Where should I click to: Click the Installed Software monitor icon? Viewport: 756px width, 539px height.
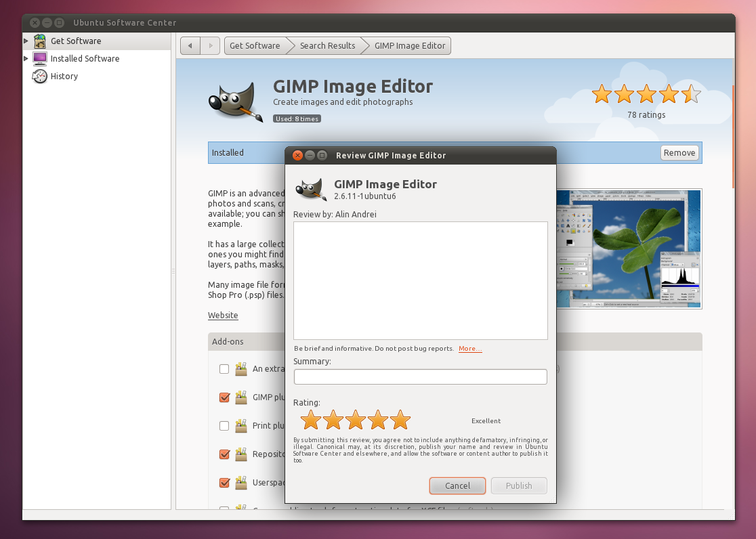tap(39, 58)
